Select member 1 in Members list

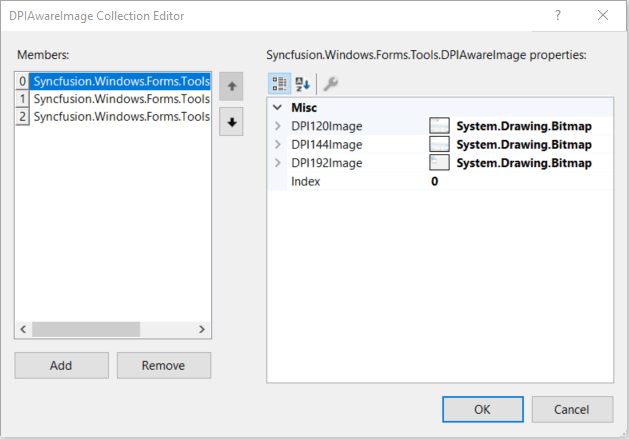[x=113, y=99]
